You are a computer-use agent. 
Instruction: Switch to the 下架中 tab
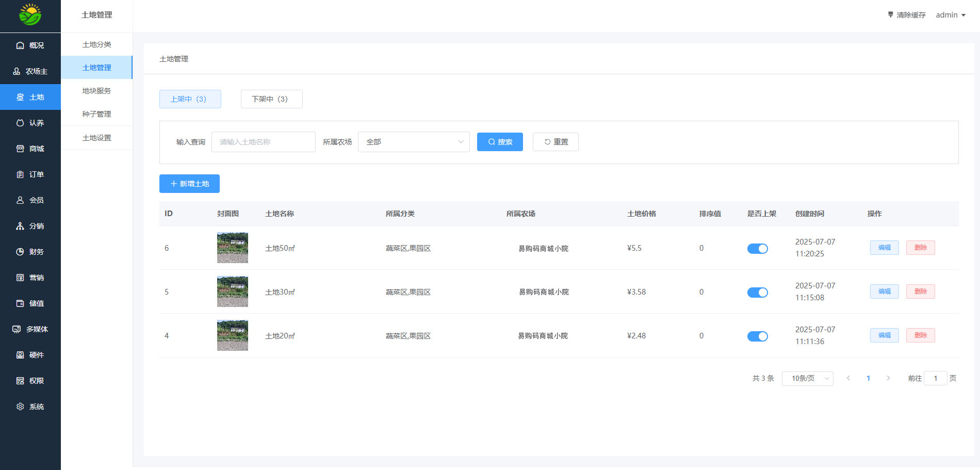pyautogui.click(x=271, y=99)
